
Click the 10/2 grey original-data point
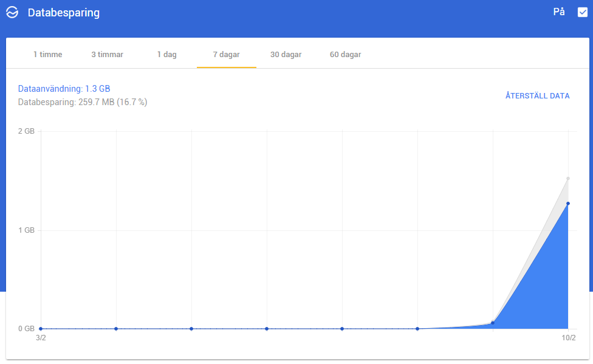point(567,179)
